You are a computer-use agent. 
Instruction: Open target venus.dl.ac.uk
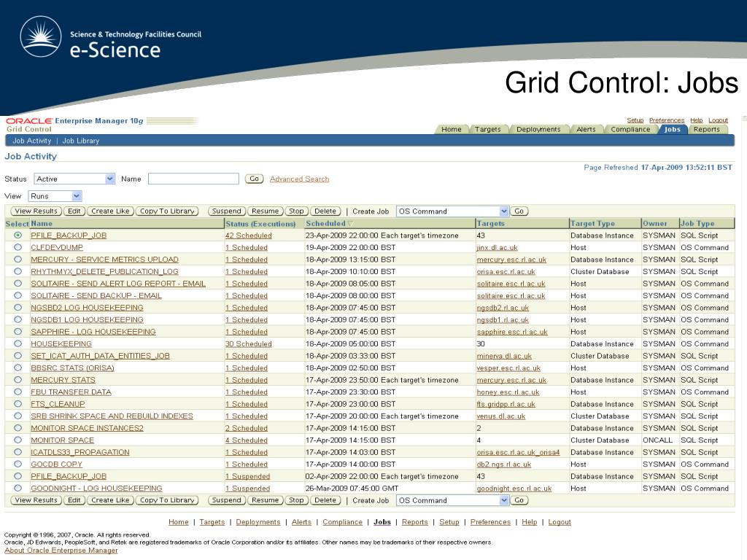[500, 416]
